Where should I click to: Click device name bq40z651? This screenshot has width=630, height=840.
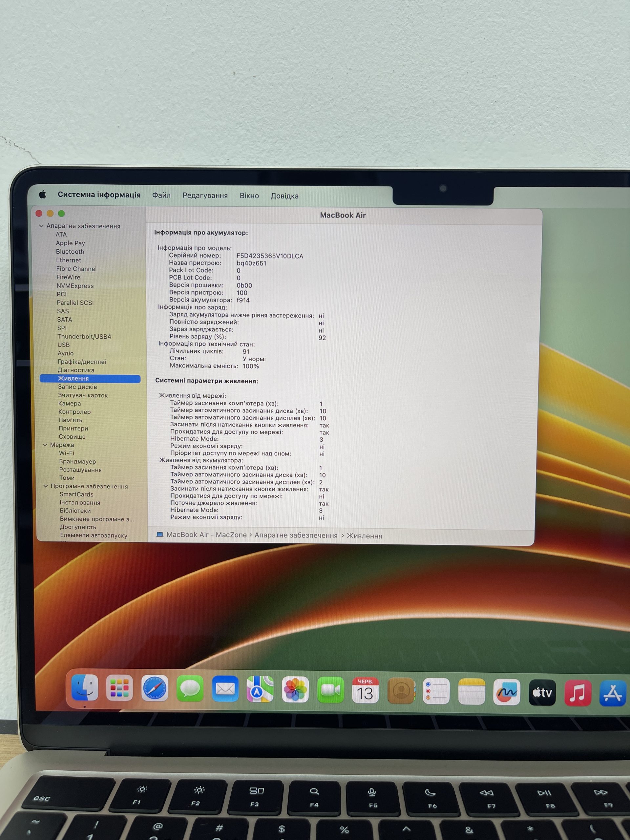(251, 263)
